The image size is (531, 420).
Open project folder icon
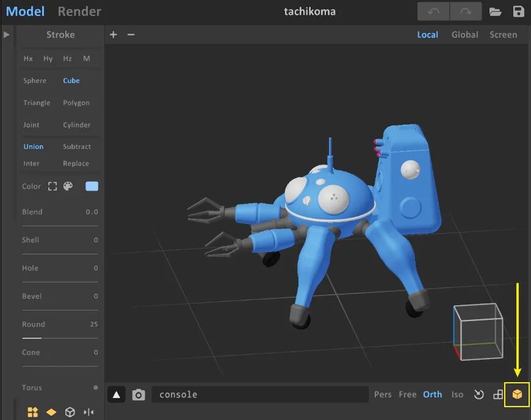[x=496, y=12]
